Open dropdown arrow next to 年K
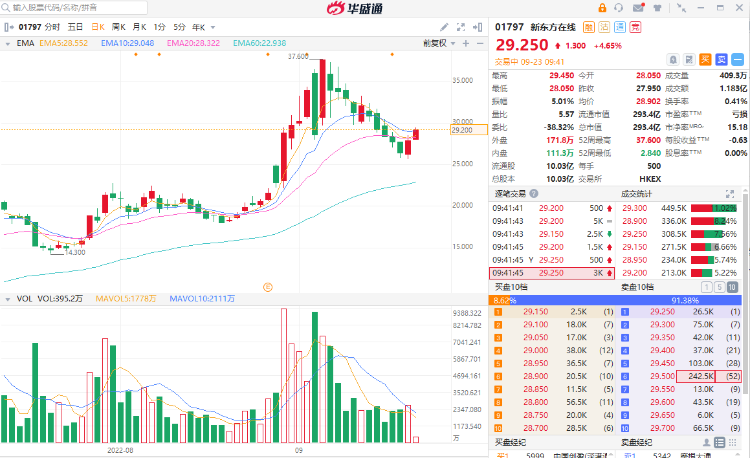 pos(213,28)
